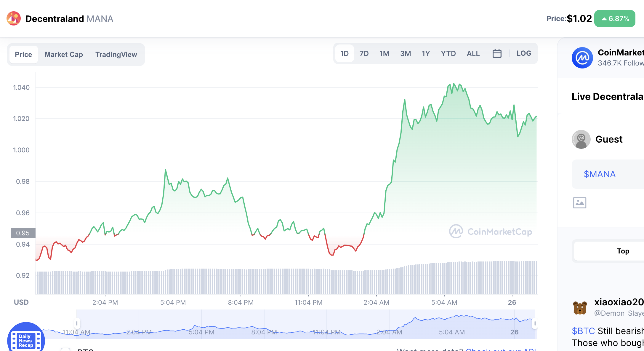644x351 pixels.
Task: Click the xiaoxiao bear avatar
Action: pyautogui.click(x=580, y=308)
